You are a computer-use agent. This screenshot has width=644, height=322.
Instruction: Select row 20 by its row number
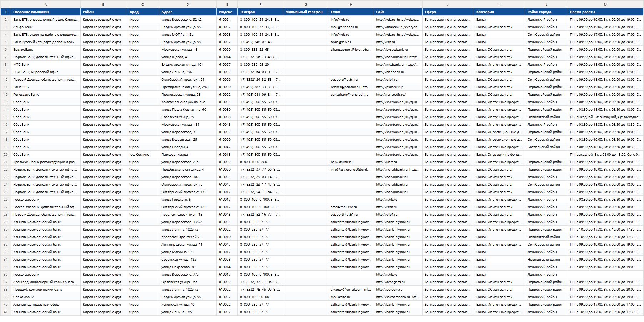pos(6,155)
